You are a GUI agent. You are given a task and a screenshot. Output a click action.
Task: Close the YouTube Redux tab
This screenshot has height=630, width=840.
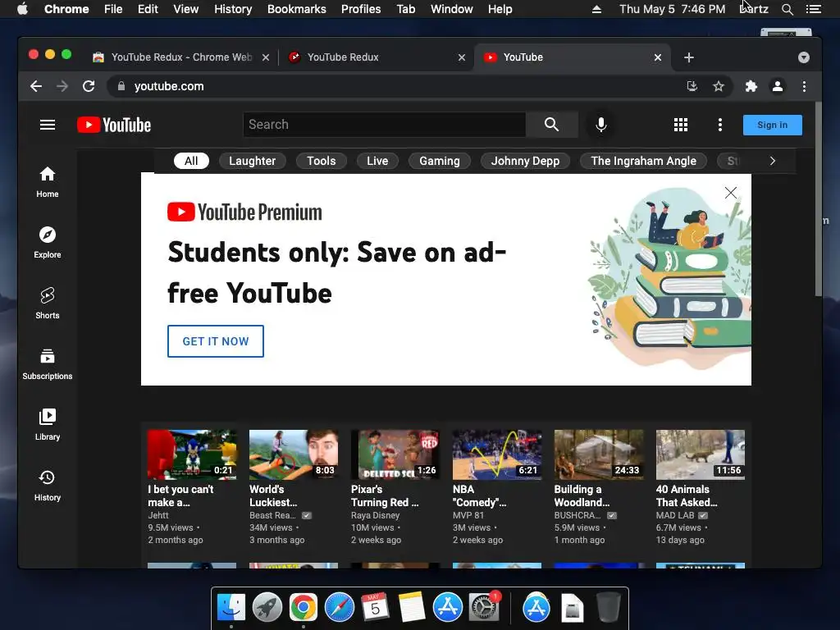(462, 57)
